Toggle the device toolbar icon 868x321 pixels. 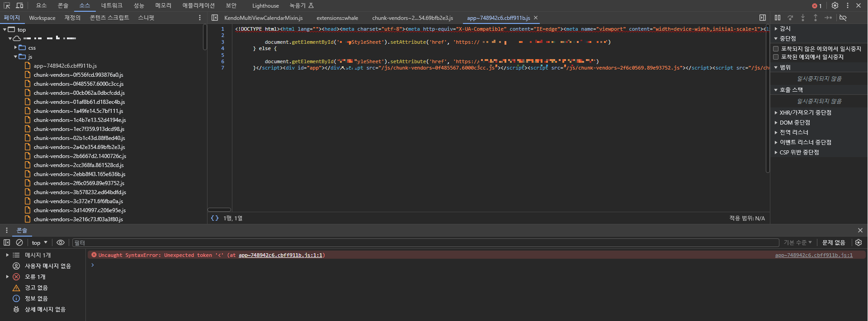click(19, 5)
